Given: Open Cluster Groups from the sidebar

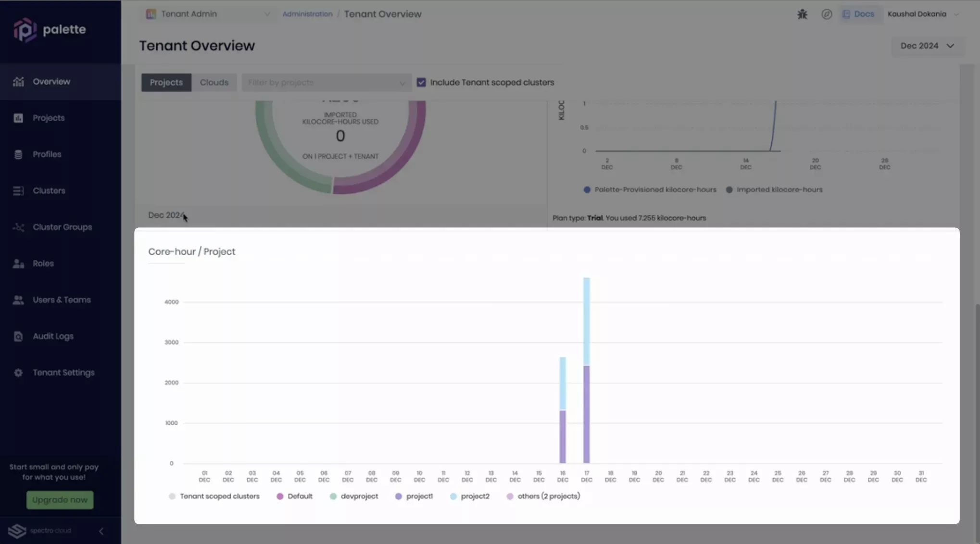Looking at the screenshot, I should tap(18, 227).
